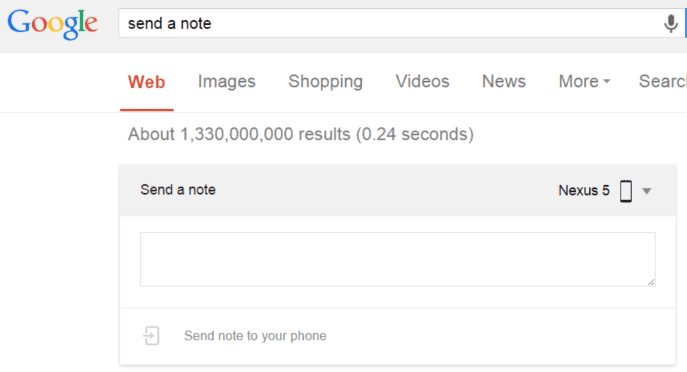Expand the More menu

click(x=584, y=81)
